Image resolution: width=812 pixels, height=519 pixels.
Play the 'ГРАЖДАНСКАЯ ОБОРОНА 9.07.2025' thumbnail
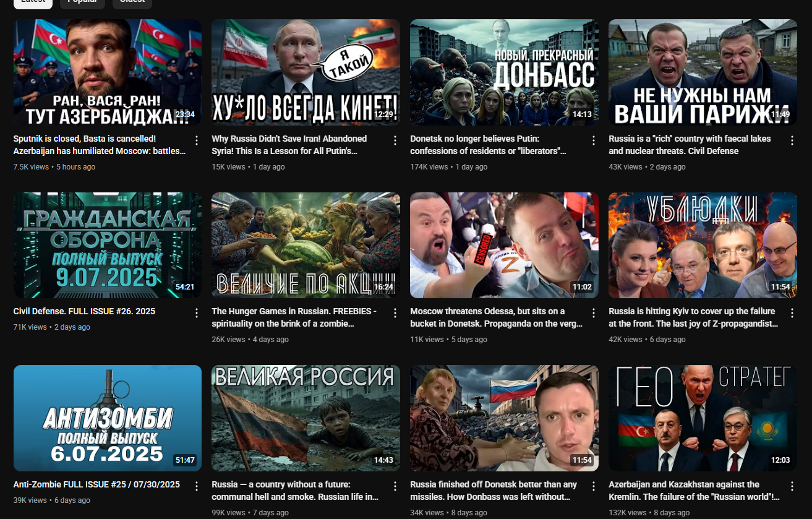click(108, 245)
